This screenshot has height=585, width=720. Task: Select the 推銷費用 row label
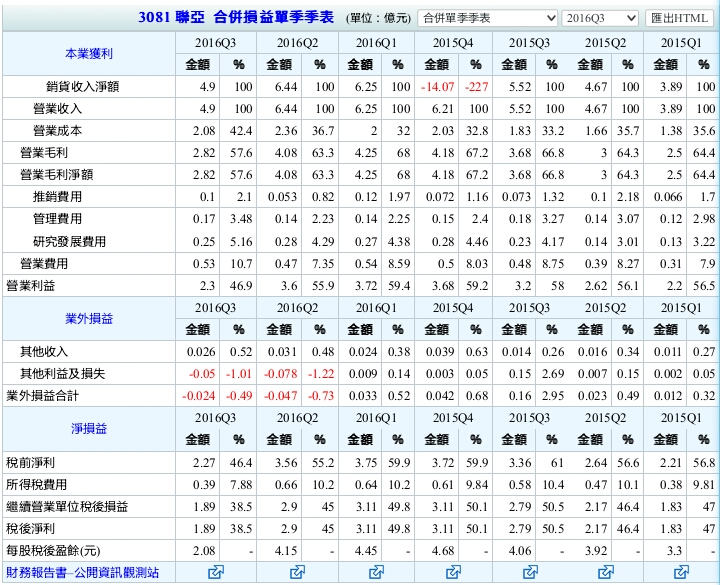point(57,197)
